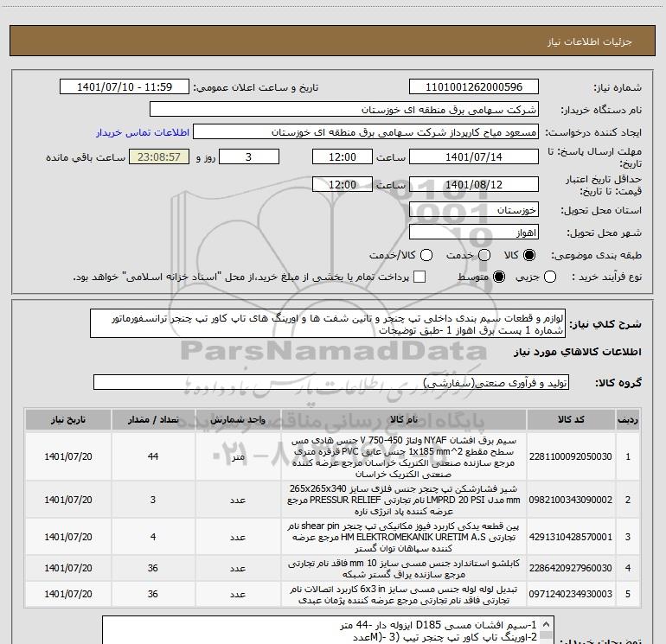Viewport: 666px width, 644px height.
Task: Click the price validity date 1401/08/12
Action: pyautogui.click(x=474, y=185)
